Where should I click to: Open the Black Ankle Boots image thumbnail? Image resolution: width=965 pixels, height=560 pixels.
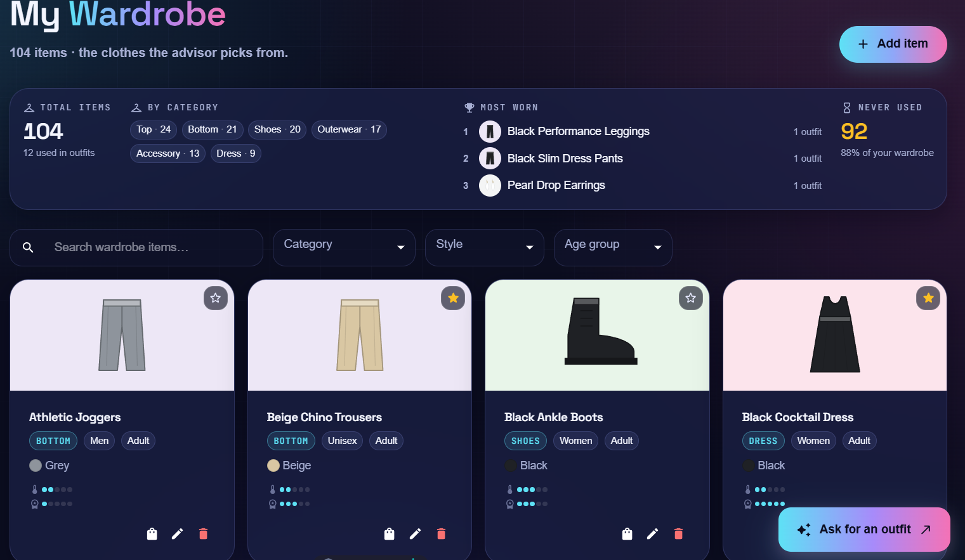[597, 335]
